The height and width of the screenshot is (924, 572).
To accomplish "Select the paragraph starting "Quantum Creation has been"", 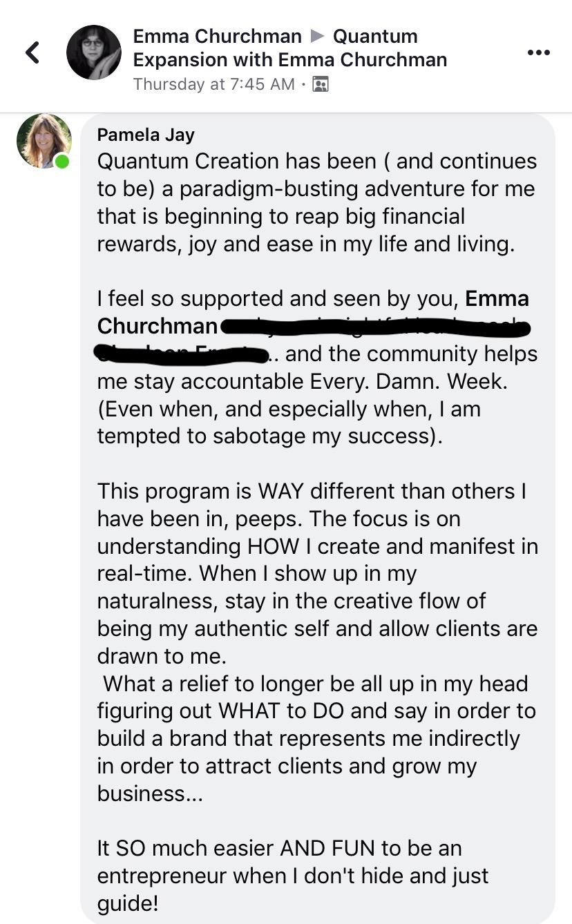I will click(316, 202).
